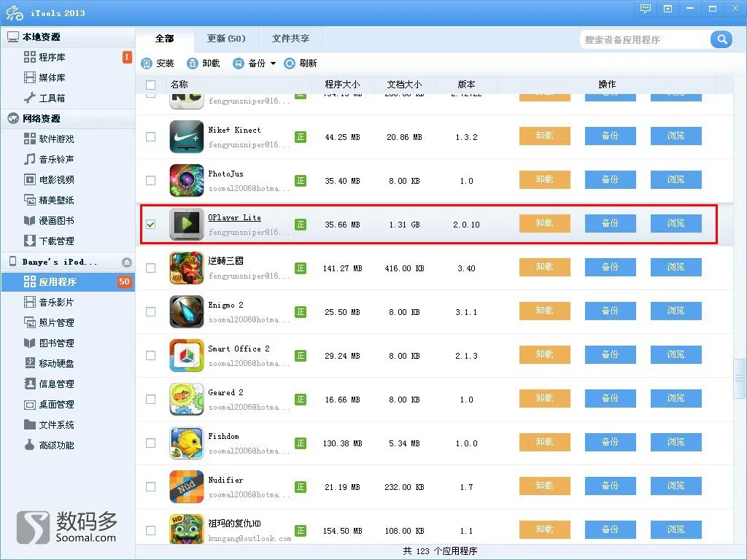Switch to the 更新 (50) tab

[226, 39]
